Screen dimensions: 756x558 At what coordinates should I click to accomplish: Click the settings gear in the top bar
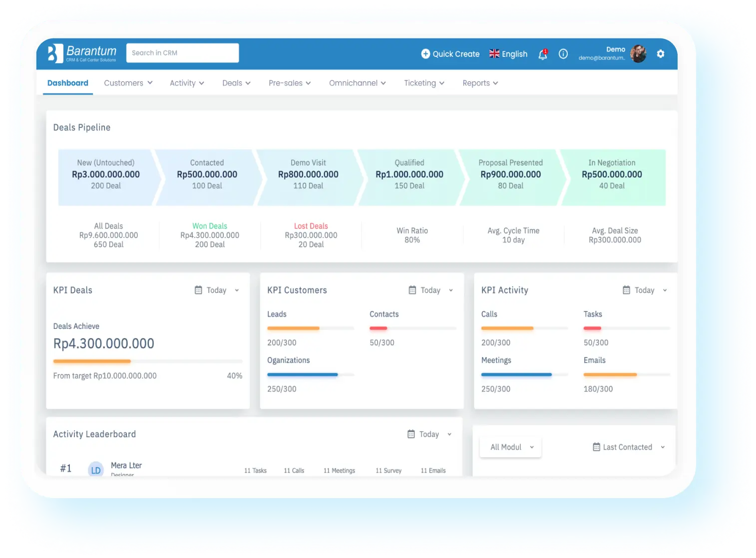point(660,53)
